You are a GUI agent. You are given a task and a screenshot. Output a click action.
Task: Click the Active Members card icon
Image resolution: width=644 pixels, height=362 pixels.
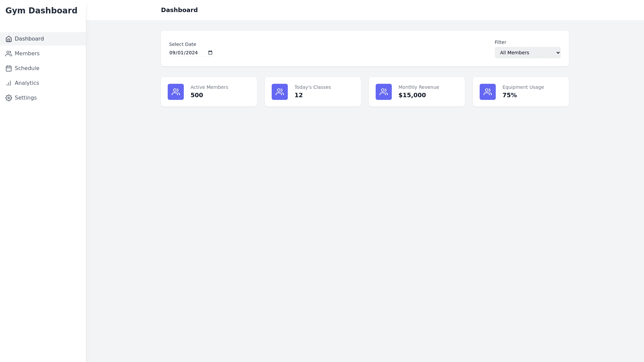(x=176, y=92)
